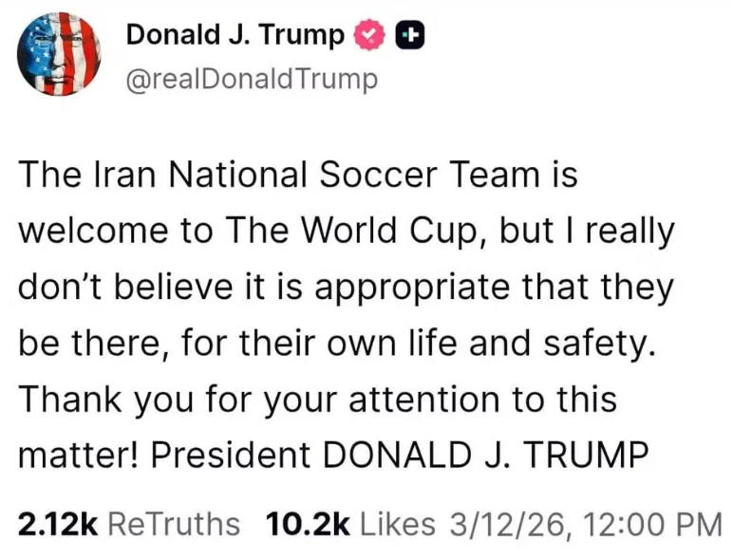This screenshot has width=733, height=560.
Task: Click the word "matter!" in last line
Action: 80,455
